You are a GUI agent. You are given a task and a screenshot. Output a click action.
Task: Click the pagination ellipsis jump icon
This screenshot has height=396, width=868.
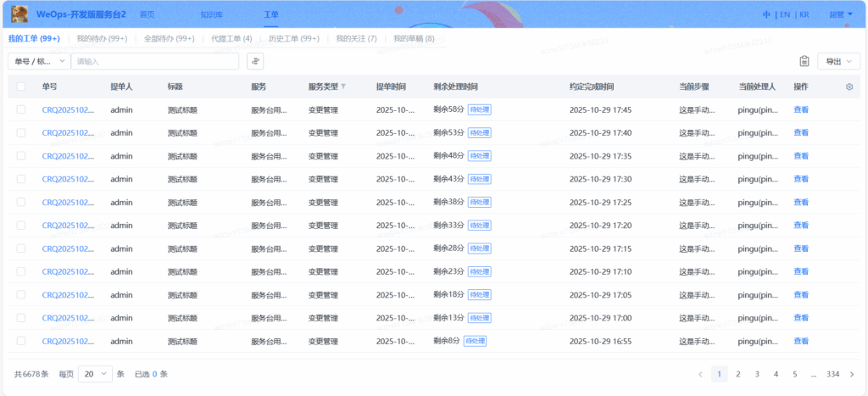click(x=814, y=374)
